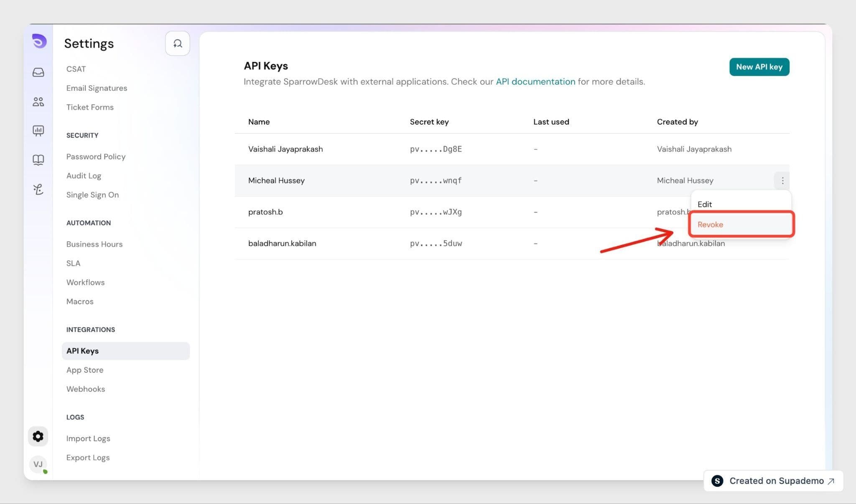
Task: Select API Keys in the sidebar
Action: (x=126, y=351)
